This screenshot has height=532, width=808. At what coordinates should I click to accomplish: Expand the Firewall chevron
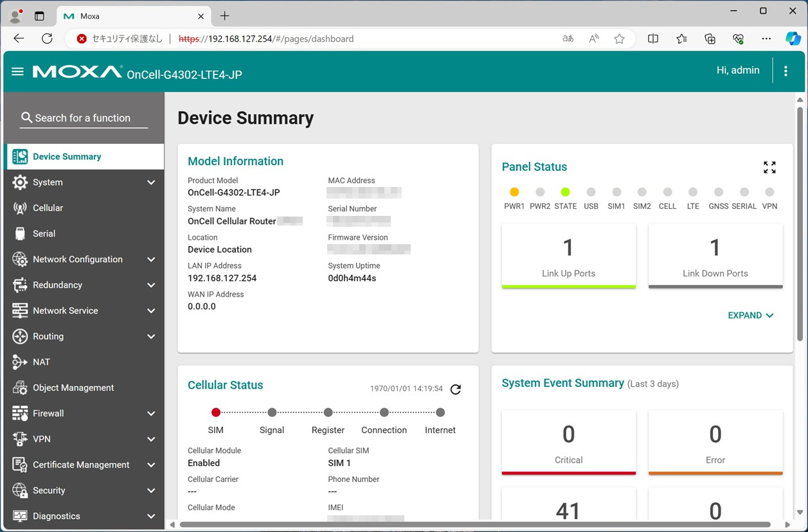(x=151, y=414)
